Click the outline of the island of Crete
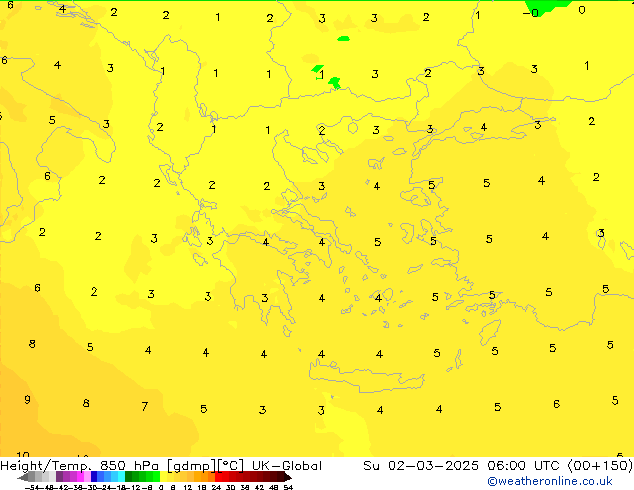This screenshot has height=490, width=634. tap(366, 377)
